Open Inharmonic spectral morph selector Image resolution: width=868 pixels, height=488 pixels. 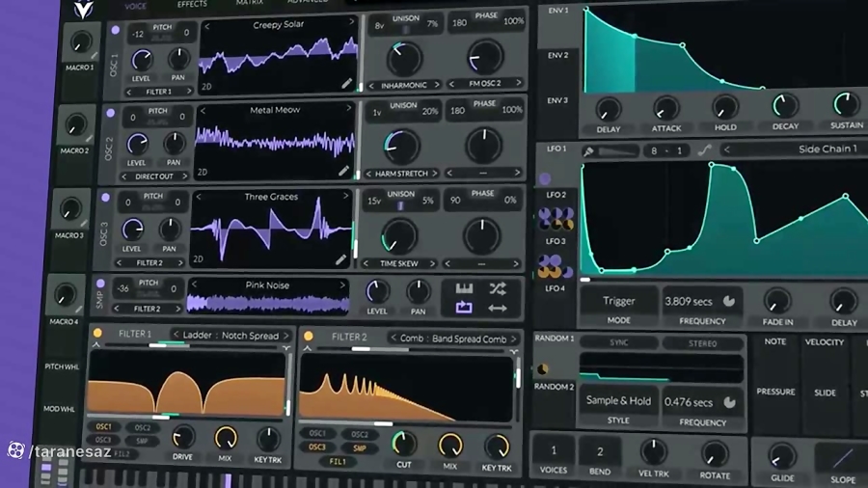(x=404, y=85)
